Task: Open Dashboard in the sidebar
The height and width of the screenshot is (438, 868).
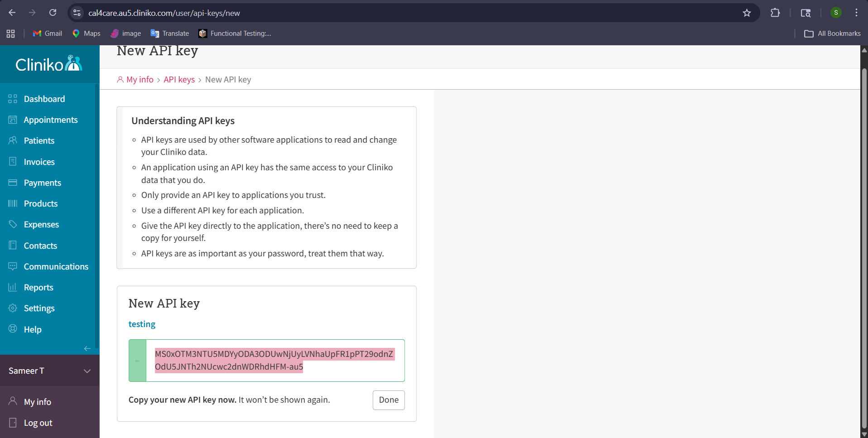Action: [x=44, y=99]
